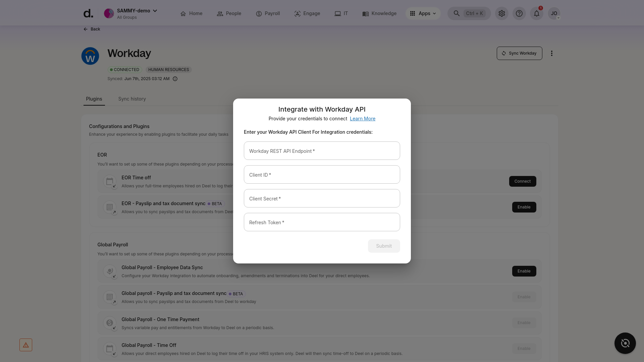Switch to the Sync history tab

(x=132, y=99)
